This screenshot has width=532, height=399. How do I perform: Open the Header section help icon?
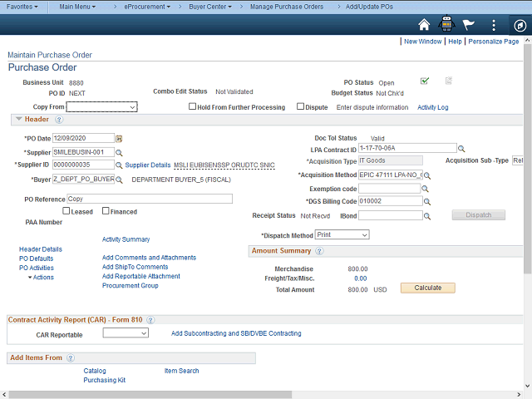pyautogui.click(x=59, y=120)
